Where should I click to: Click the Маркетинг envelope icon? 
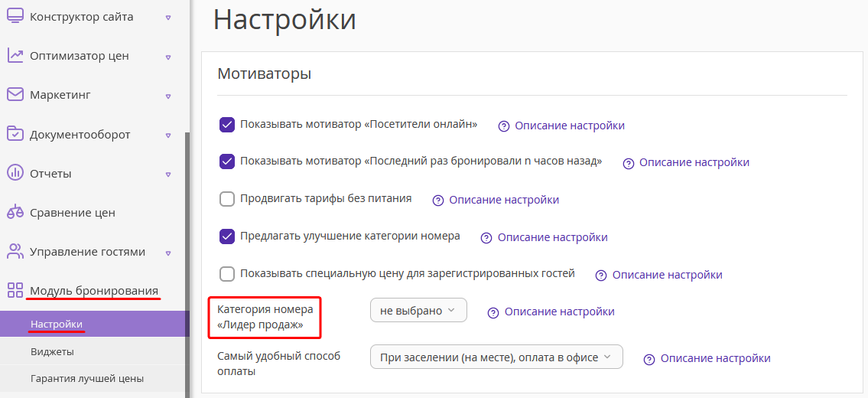click(15, 95)
